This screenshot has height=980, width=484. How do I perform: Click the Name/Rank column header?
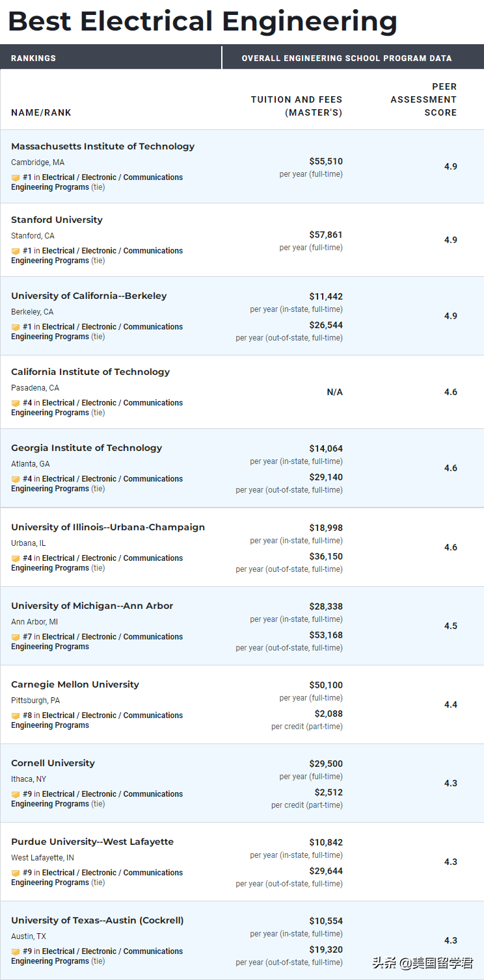pyautogui.click(x=41, y=112)
